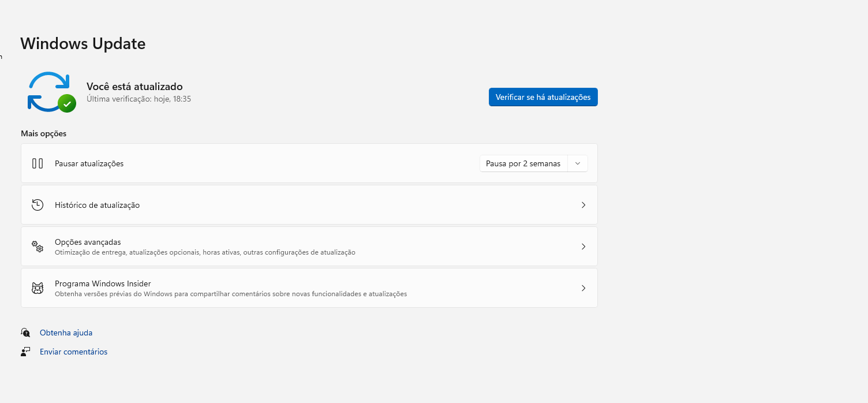Click the Windows Insider cat icon
The width and height of the screenshot is (868, 403).
pyautogui.click(x=38, y=288)
